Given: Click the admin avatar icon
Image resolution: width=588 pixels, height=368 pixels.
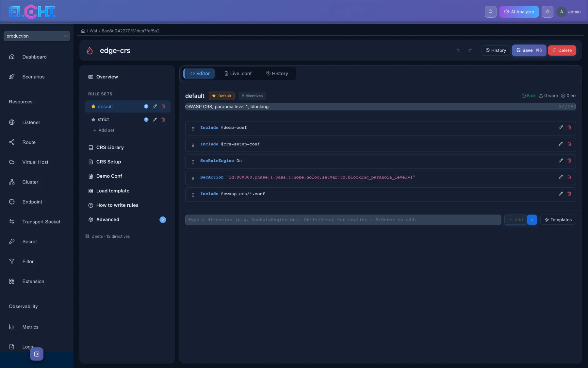Looking at the screenshot, I should coord(561,12).
